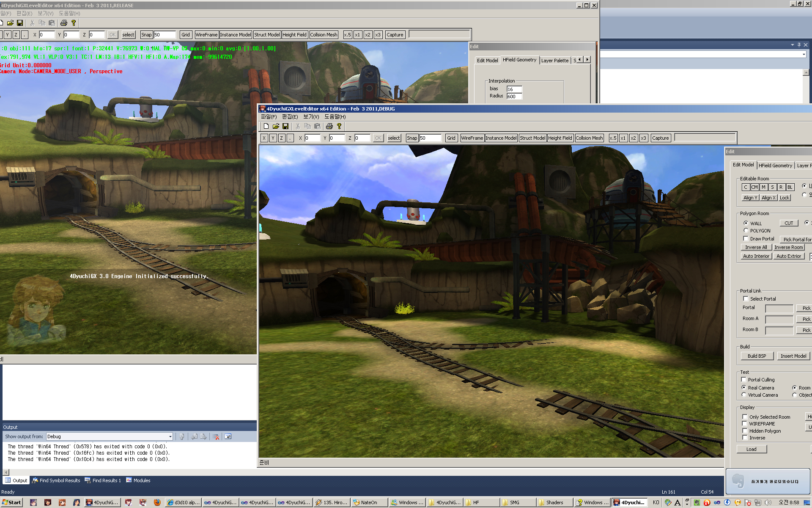The height and width of the screenshot is (508, 812).
Task: Open 보기(V) menu in DEBUG editor window
Action: [311, 117]
